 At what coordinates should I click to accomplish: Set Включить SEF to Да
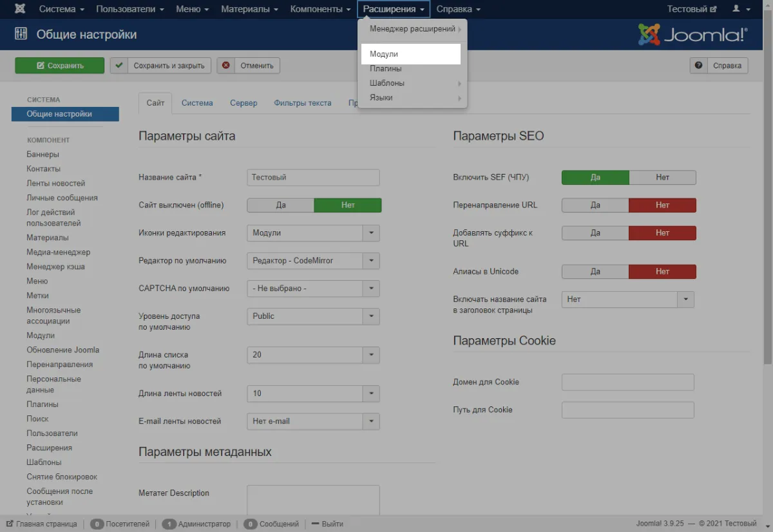(x=595, y=178)
